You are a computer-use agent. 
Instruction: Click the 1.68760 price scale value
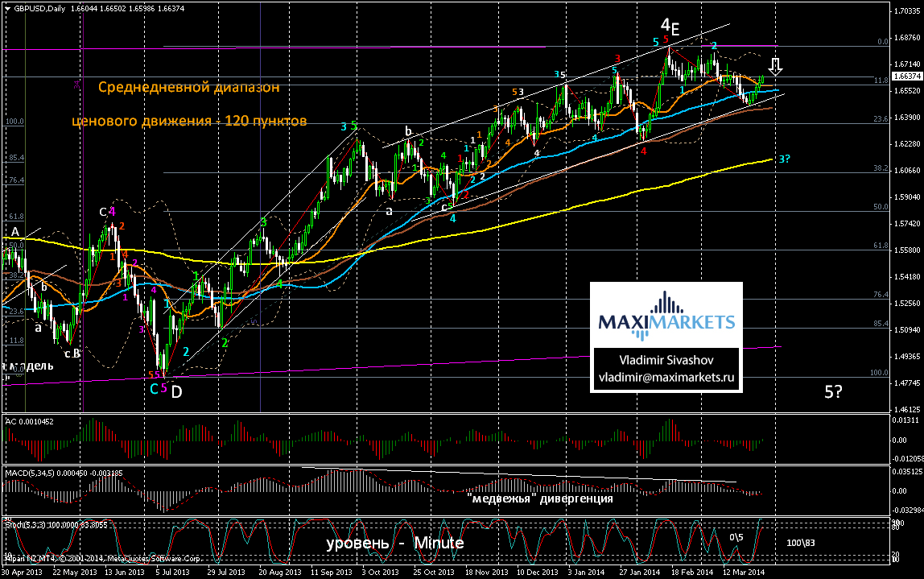point(908,38)
